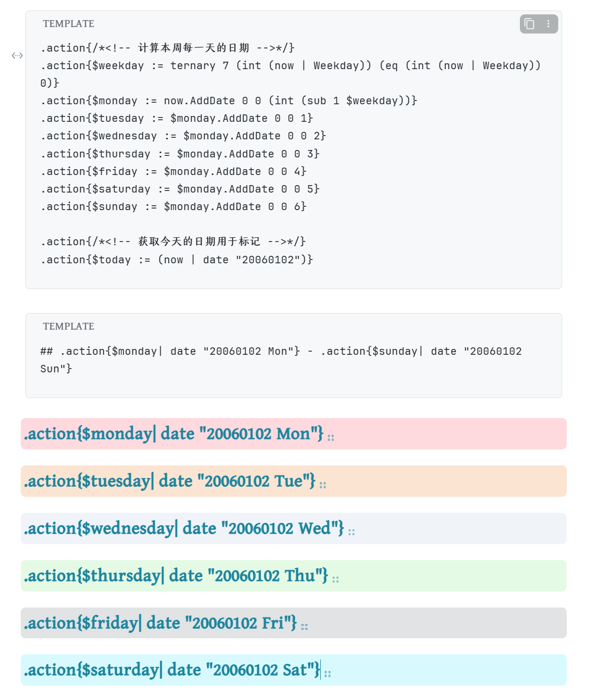Open language selector TEMPLATE on second code block
The height and width of the screenshot is (700, 596).
click(69, 327)
